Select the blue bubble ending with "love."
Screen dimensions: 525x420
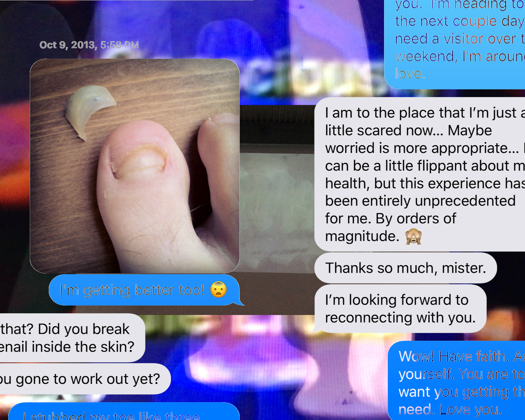point(454,45)
